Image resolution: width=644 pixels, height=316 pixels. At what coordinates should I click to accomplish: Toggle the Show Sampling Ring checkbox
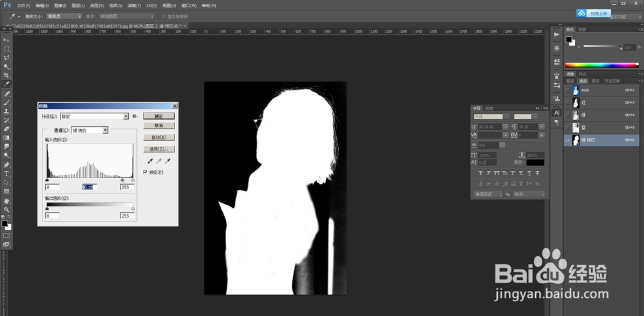[164, 17]
